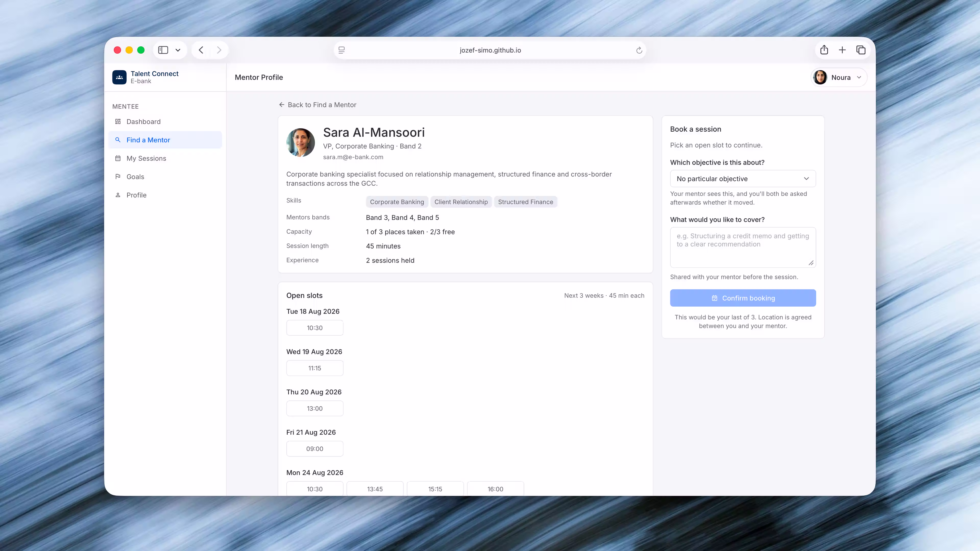Reload the page with the refresh icon

pyautogui.click(x=639, y=50)
